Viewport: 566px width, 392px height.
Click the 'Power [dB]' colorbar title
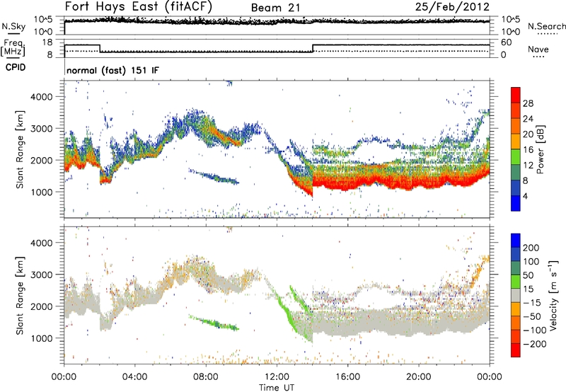(x=540, y=149)
